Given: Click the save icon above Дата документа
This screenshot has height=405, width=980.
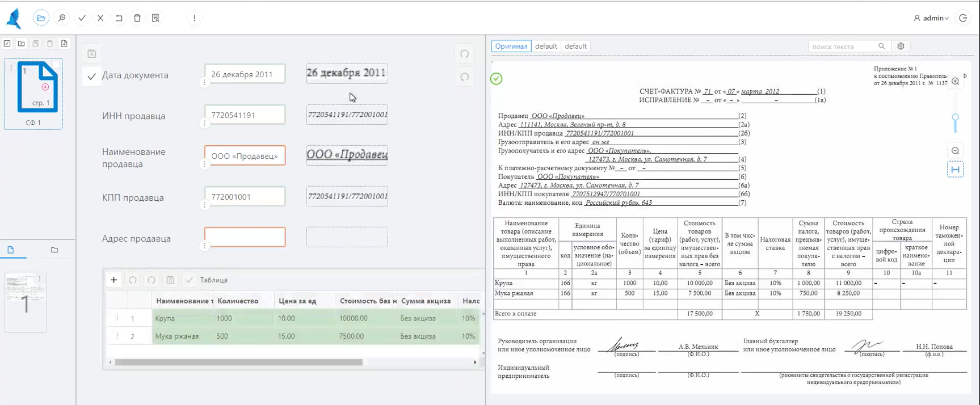Looking at the screenshot, I should click(92, 54).
